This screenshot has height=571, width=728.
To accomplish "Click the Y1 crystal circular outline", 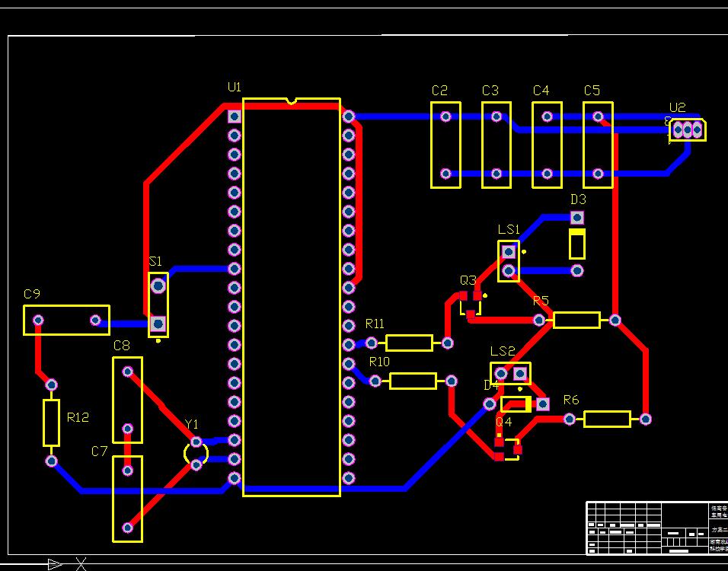I will coord(196,453).
